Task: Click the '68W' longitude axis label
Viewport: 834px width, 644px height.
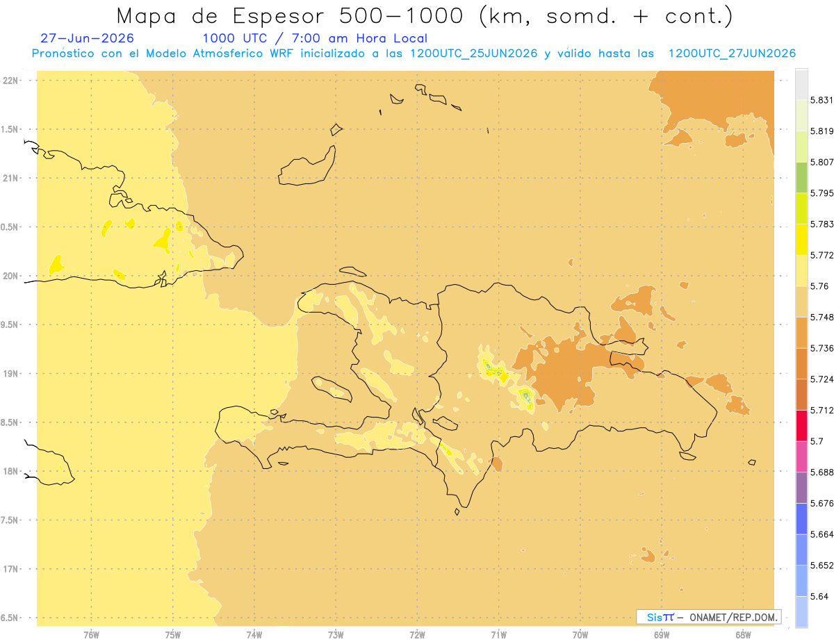Action: (x=743, y=634)
